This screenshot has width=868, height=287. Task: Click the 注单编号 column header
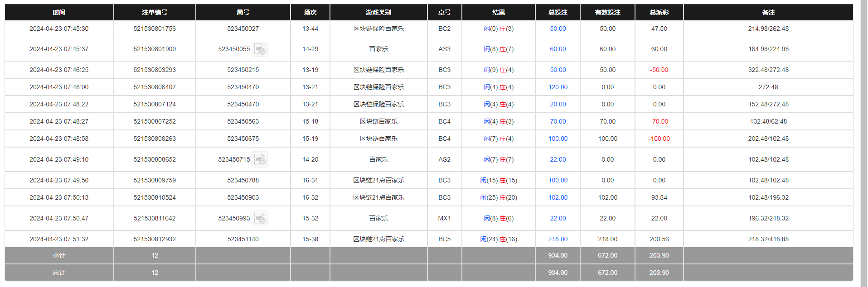155,12
